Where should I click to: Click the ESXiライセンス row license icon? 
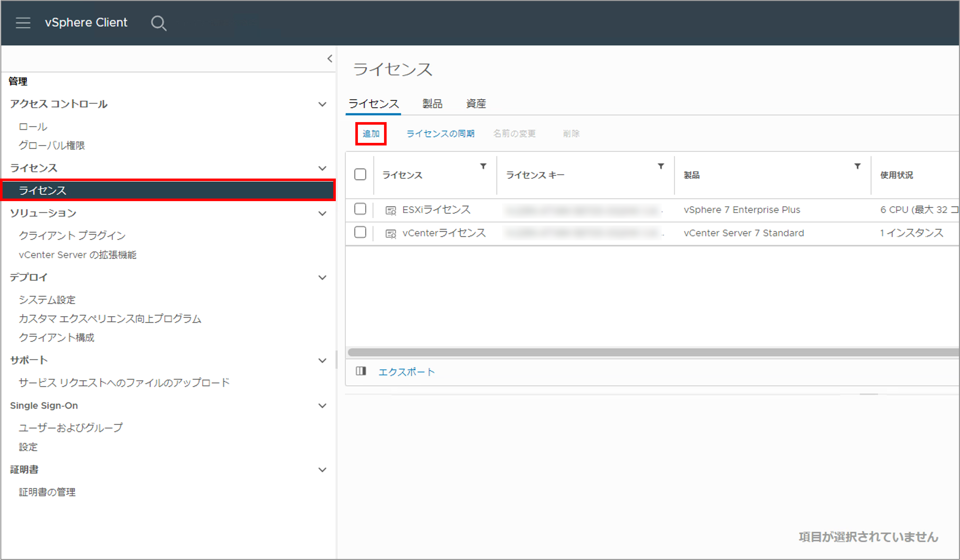coord(391,210)
